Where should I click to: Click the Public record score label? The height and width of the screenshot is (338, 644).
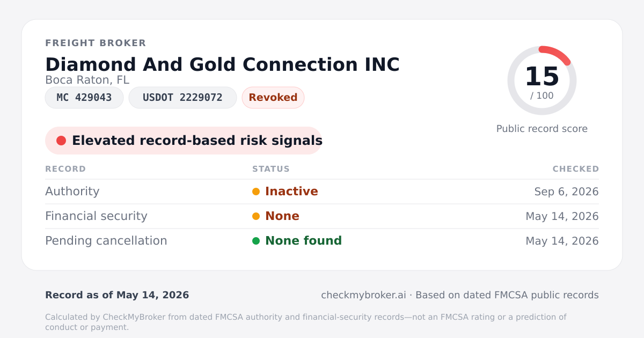pos(542,129)
